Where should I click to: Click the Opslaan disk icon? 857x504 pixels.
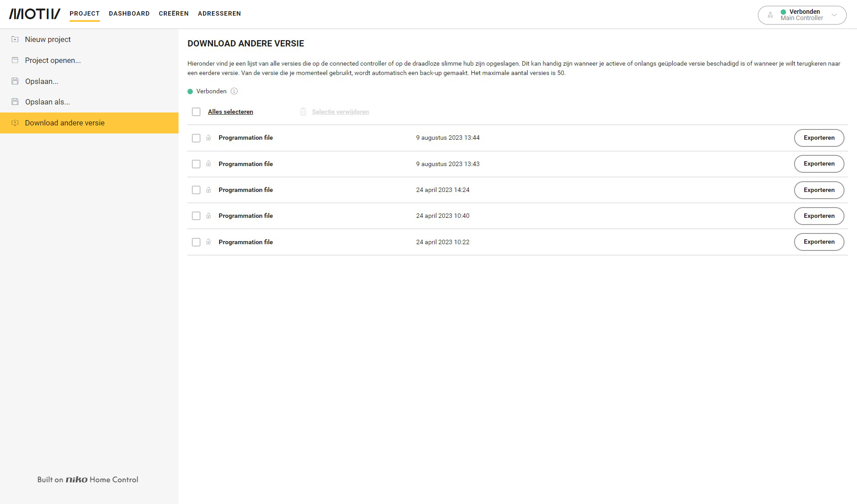[x=15, y=81]
